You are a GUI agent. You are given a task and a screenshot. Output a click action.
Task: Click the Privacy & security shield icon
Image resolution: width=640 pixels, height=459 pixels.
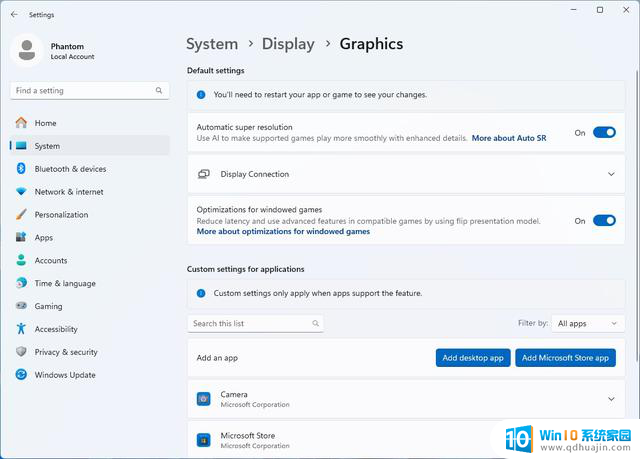[21, 351]
